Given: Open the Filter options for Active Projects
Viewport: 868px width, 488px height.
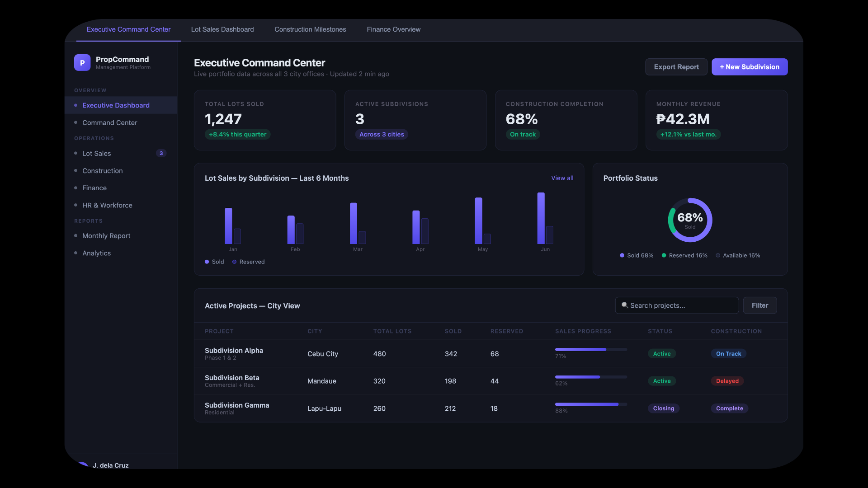Looking at the screenshot, I should [x=759, y=305].
